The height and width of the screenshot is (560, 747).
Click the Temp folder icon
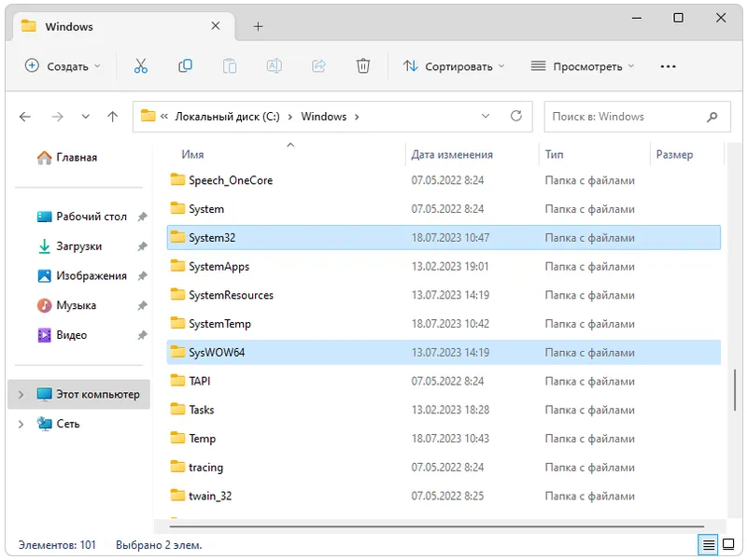pyautogui.click(x=177, y=438)
